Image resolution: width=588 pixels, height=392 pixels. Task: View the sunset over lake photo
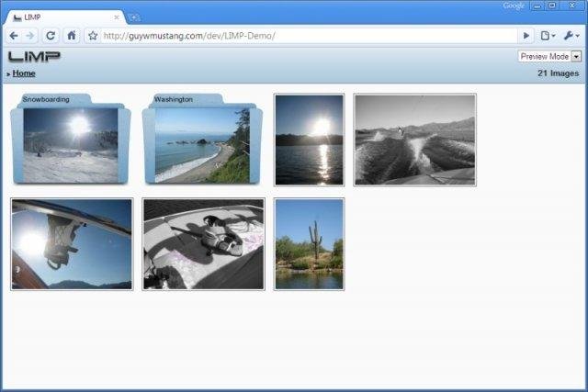[x=309, y=140]
